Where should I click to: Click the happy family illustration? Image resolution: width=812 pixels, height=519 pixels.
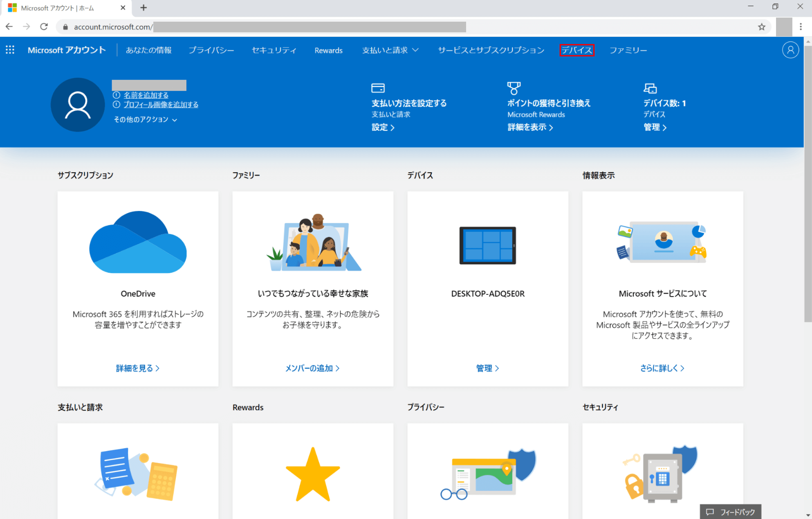[313, 242]
